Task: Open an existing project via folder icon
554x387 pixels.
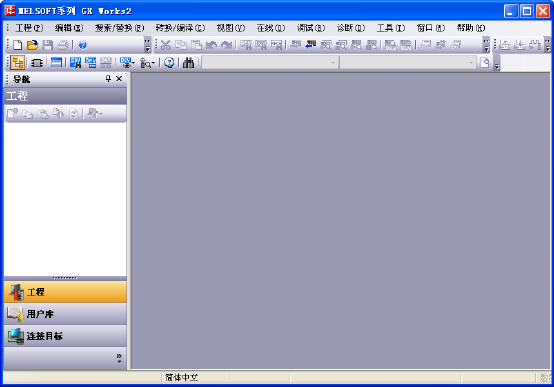Action: (x=32, y=45)
